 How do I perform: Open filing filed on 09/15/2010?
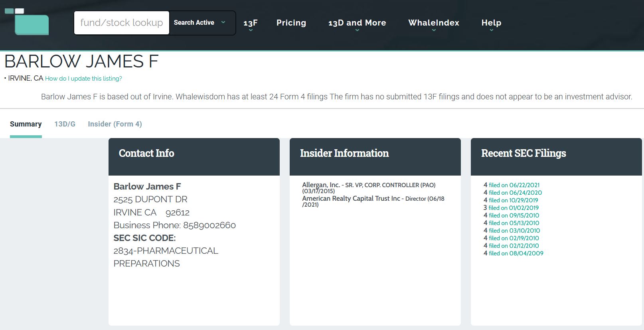pos(514,215)
